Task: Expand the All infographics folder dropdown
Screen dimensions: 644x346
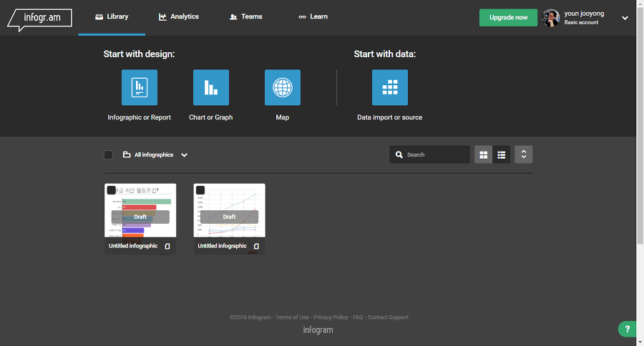Action: coord(184,154)
